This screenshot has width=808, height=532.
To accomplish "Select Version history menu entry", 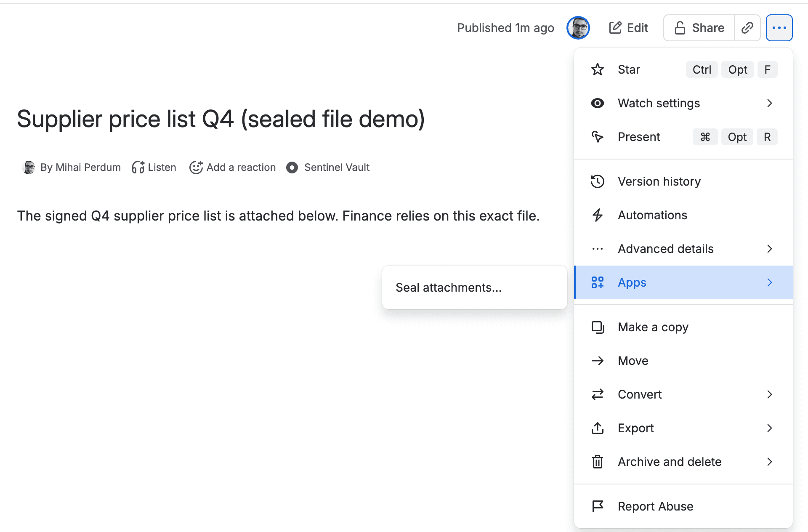I will tap(683, 181).
